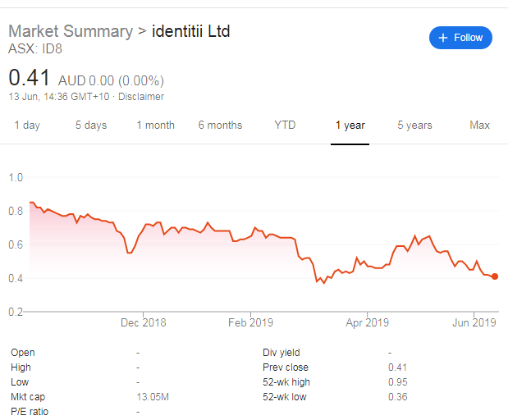Open the Disclaimer link
The width and height of the screenshot is (508, 420).
pyautogui.click(x=140, y=97)
